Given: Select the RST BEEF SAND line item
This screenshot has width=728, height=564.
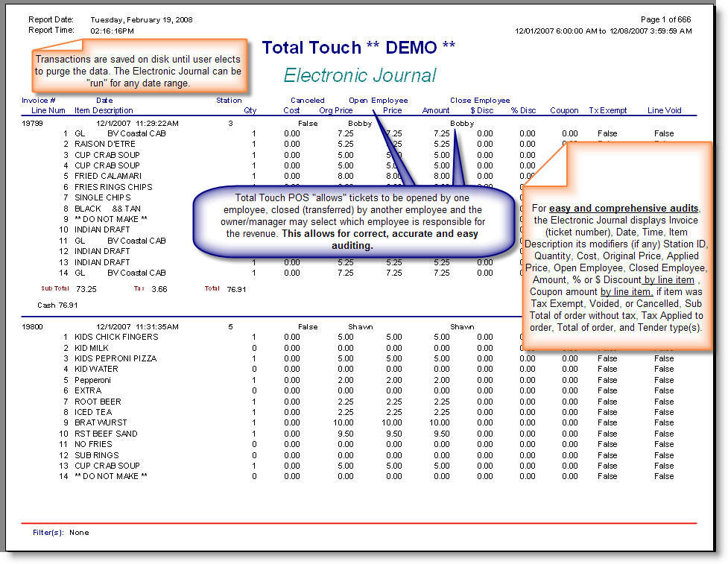Looking at the screenshot, I should pyautogui.click(x=107, y=434).
